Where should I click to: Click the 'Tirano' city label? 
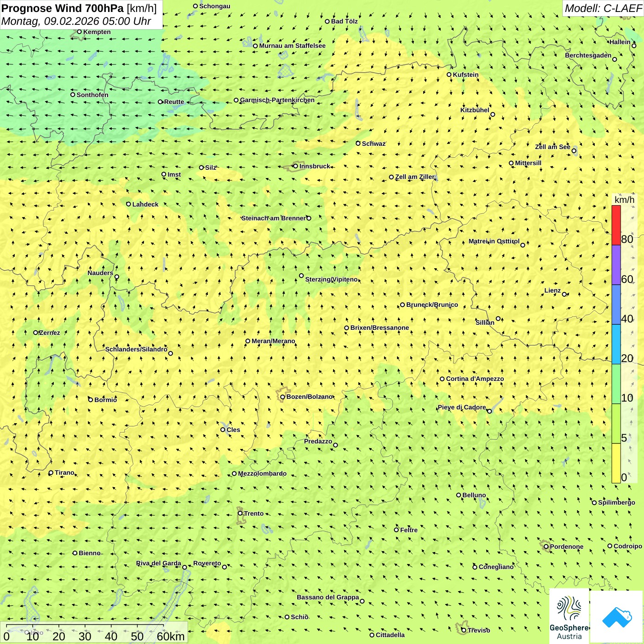pos(64,472)
